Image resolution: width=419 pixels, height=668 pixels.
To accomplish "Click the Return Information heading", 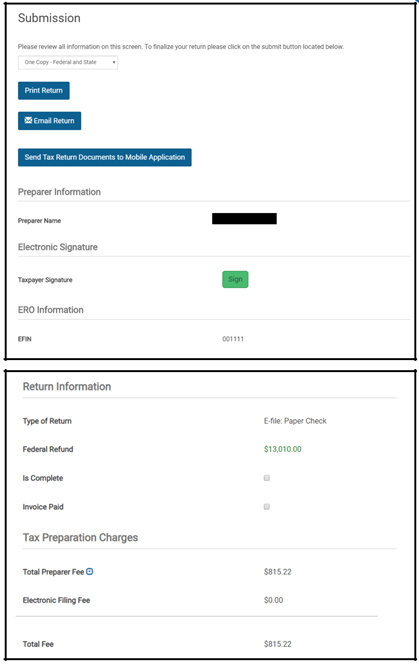I will (67, 386).
